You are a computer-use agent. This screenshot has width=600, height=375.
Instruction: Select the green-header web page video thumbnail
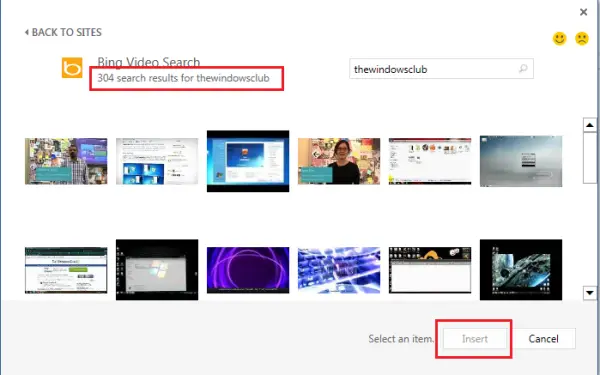click(x=66, y=270)
